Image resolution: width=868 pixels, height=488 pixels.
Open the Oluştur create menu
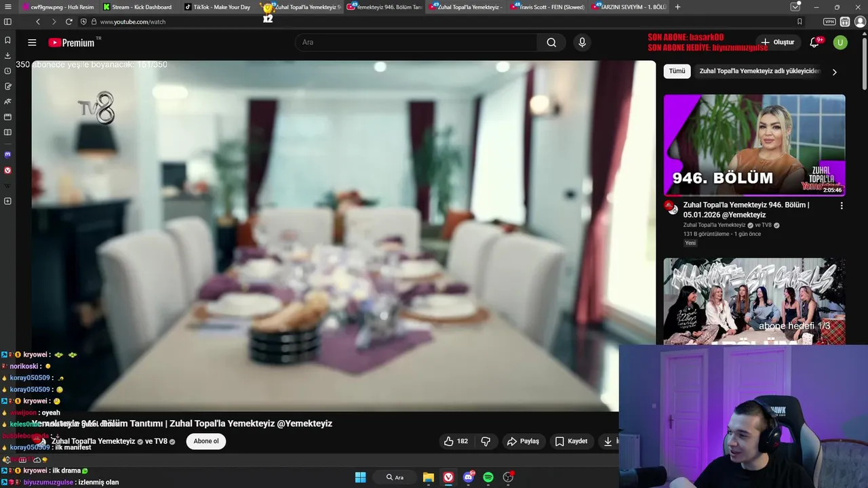pos(777,42)
